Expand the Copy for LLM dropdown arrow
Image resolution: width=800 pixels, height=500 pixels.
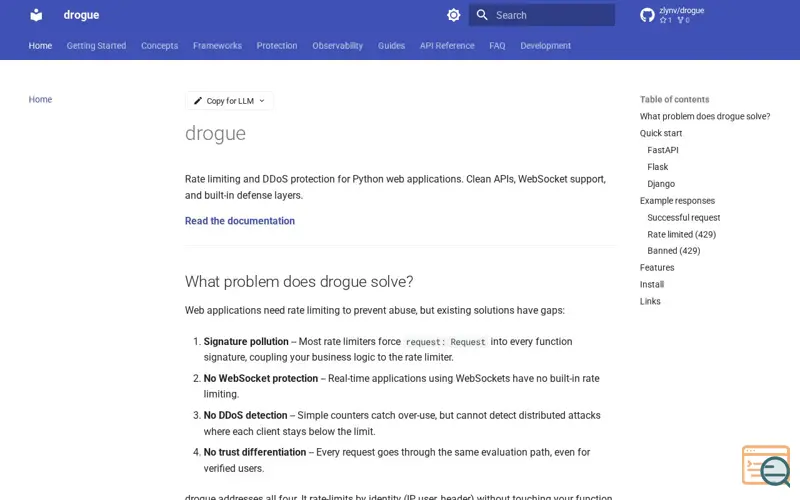point(262,101)
